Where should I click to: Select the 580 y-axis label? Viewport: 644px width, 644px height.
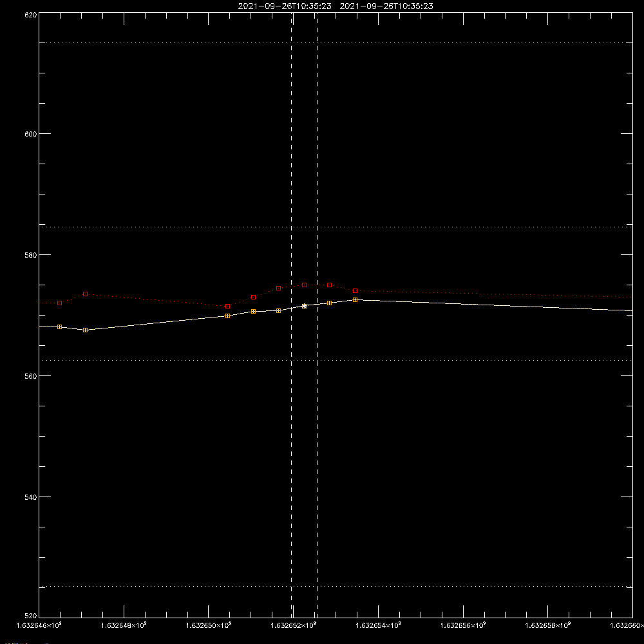[31, 255]
